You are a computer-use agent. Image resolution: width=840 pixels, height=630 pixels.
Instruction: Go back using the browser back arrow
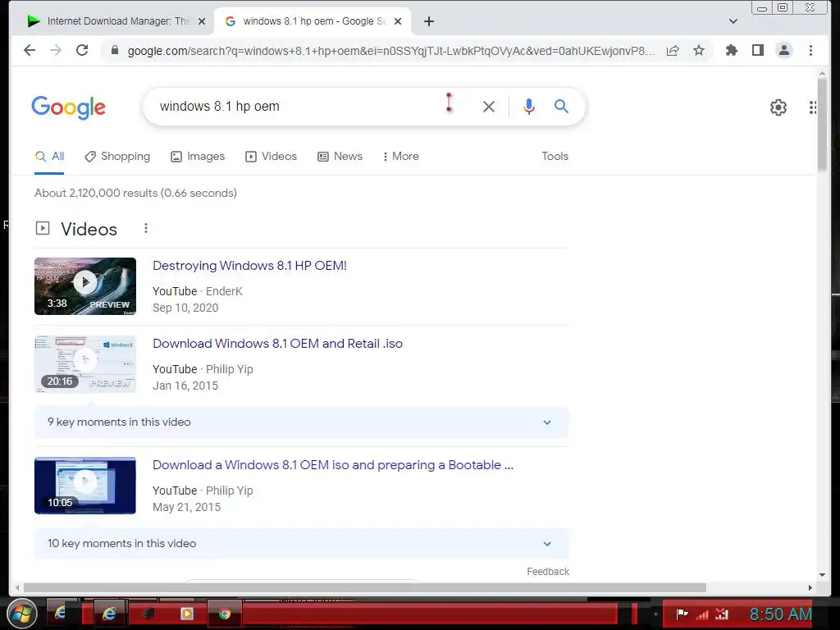click(30, 50)
